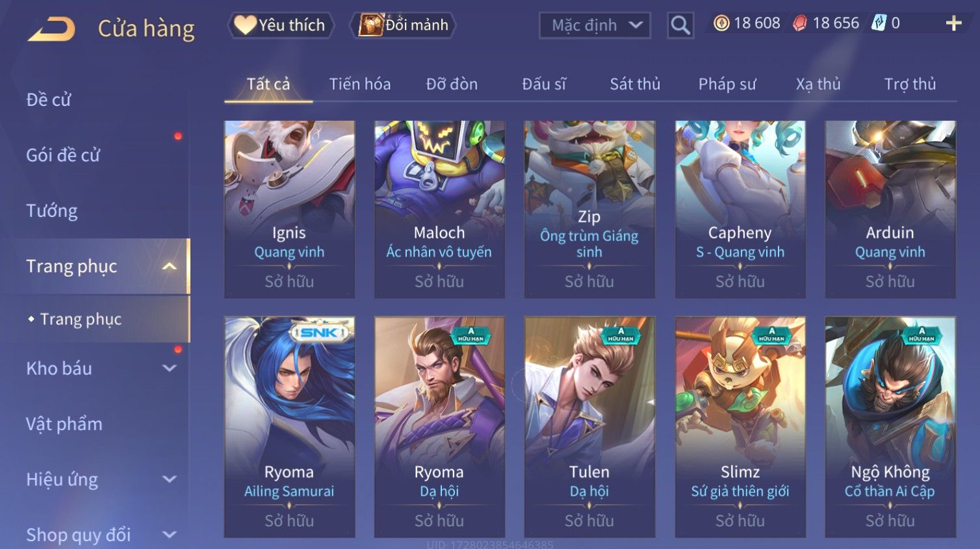Screen dimensions: 980x549
Task: Go to Gói đề cử menu
Action: click(x=63, y=155)
